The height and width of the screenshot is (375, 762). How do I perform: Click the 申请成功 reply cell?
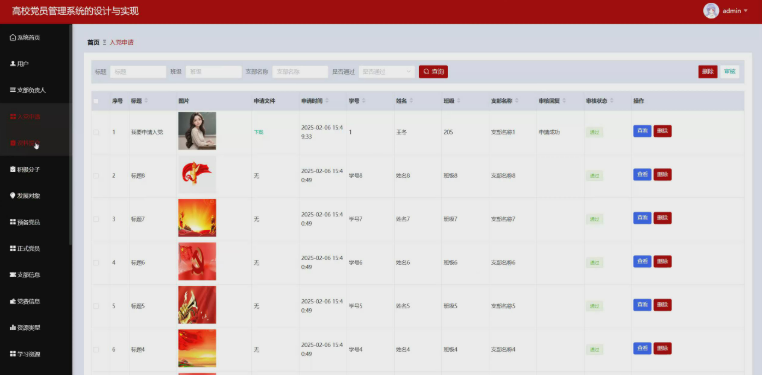tap(549, 132)
